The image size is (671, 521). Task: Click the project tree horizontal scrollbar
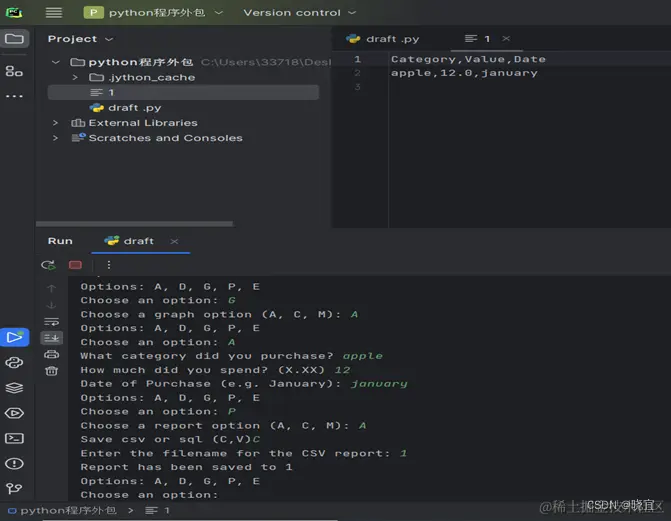point(134,224)
